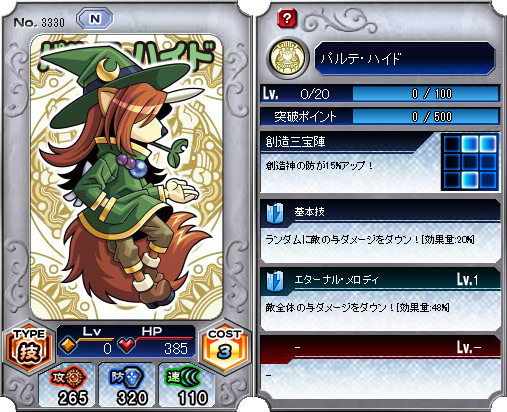507x412 pixels.
Task: Click the top-right lit formation grid cell
Action: [488, 144]
